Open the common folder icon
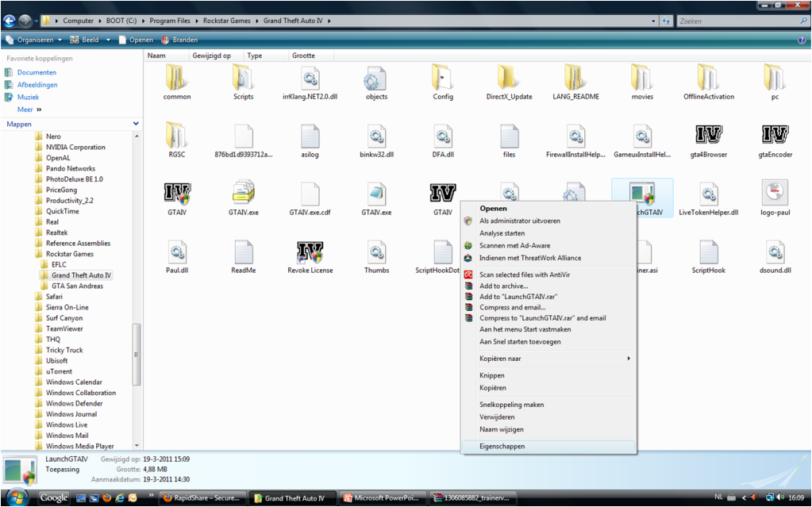This screenshot has height=507, width=812. [177, 78]
